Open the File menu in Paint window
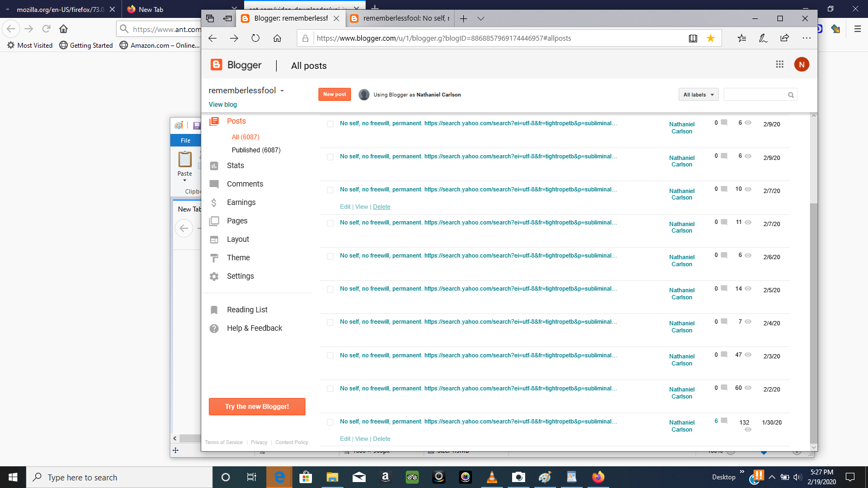The width and height of the screenshot is (868, 488). coord(186,140)
